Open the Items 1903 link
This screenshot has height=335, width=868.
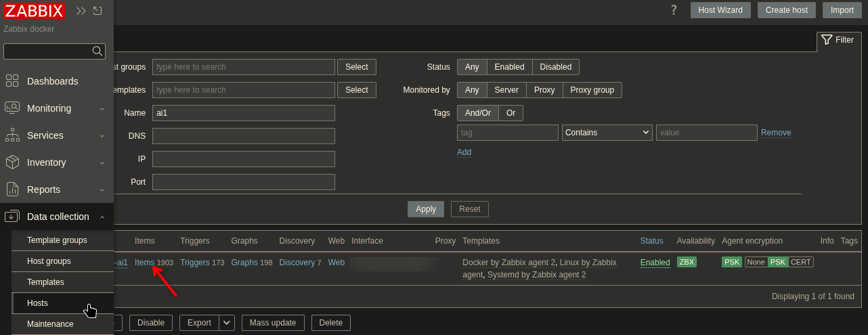click(145, 263)
